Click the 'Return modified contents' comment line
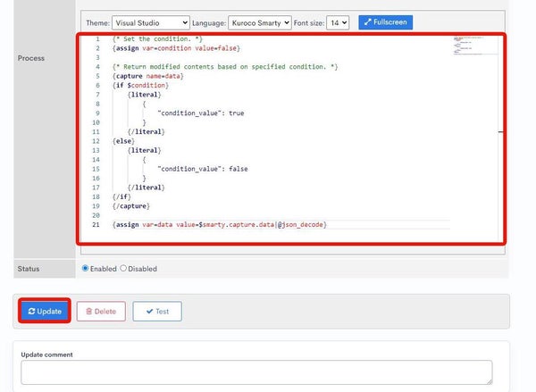536x392 pixels. pyautogui.click(x=225, y=67)
